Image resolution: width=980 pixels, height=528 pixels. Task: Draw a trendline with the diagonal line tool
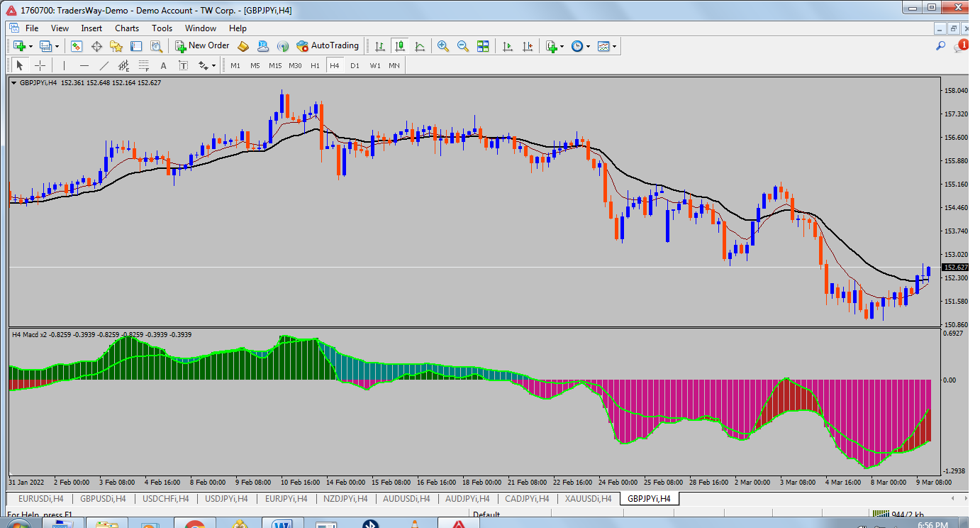coord(104,66)
